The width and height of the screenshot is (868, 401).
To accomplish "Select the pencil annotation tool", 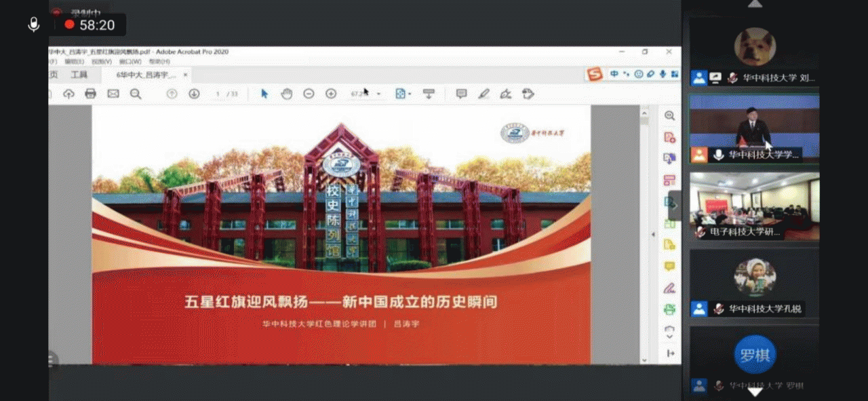I will 484,94.
